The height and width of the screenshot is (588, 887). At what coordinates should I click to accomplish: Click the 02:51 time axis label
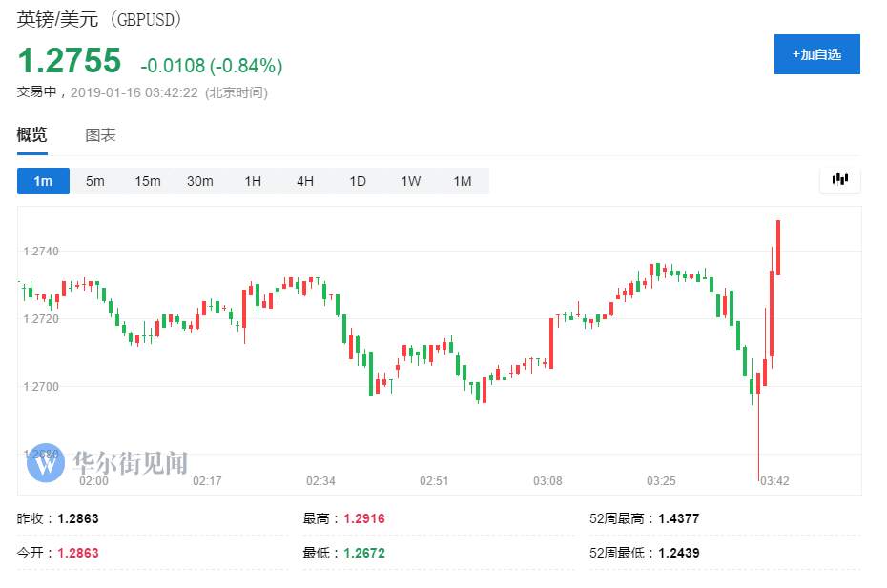tap(434, 481)
